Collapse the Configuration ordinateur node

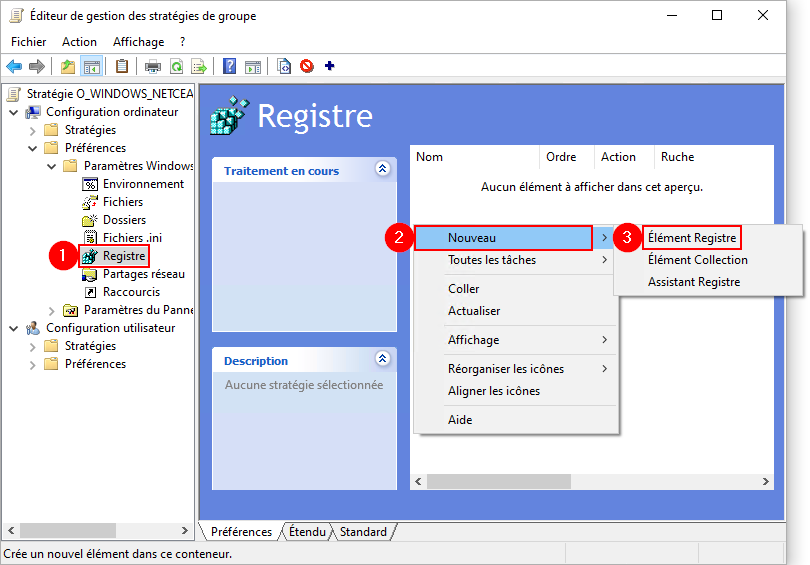point(14,112)
